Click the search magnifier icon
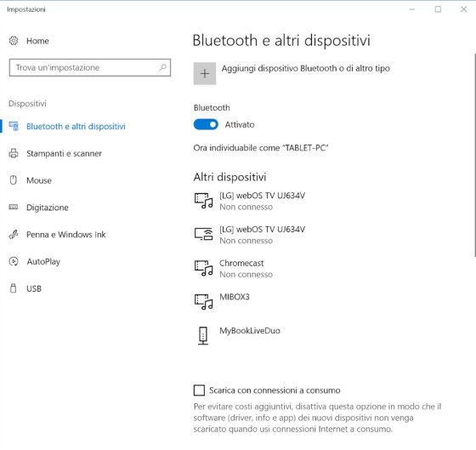476x450 pixels. [x=163, y=67]
